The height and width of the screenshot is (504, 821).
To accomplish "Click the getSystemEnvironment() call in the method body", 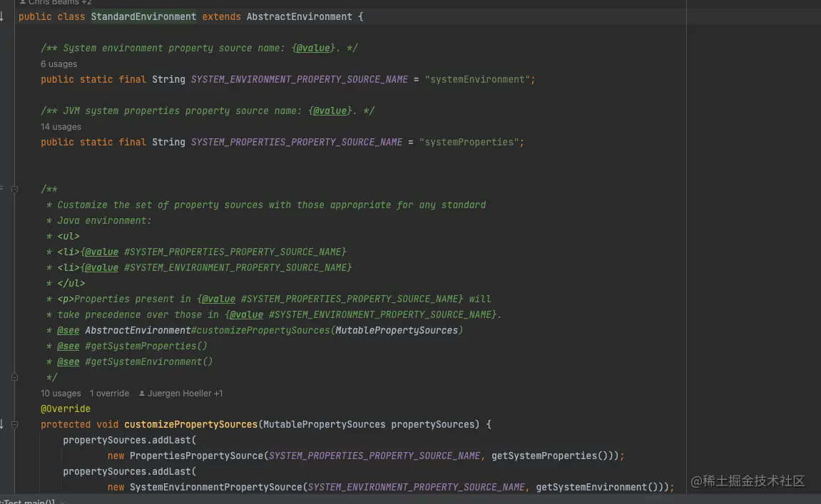I will coord(596,488).
